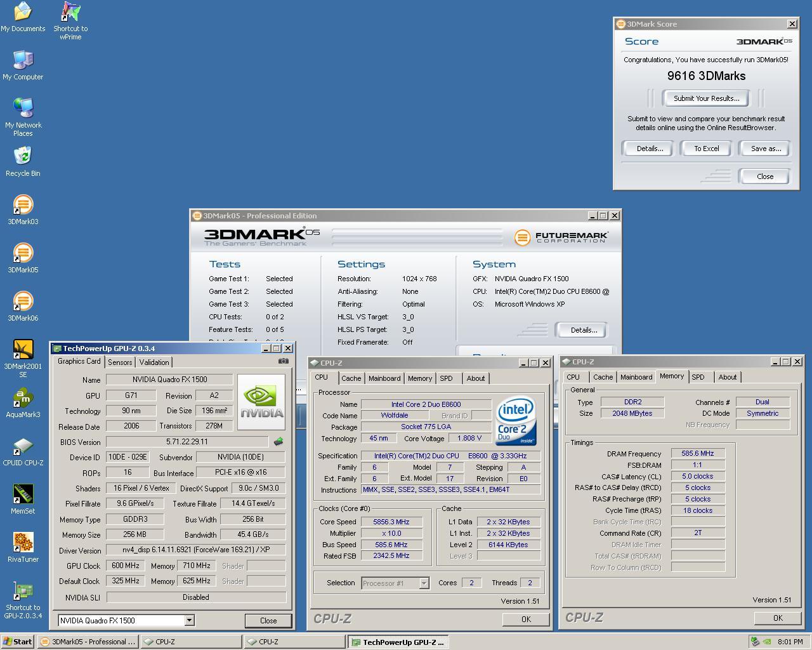
Task: Switch to first CPU-Z taskbar item
Action: click(192, 642)
